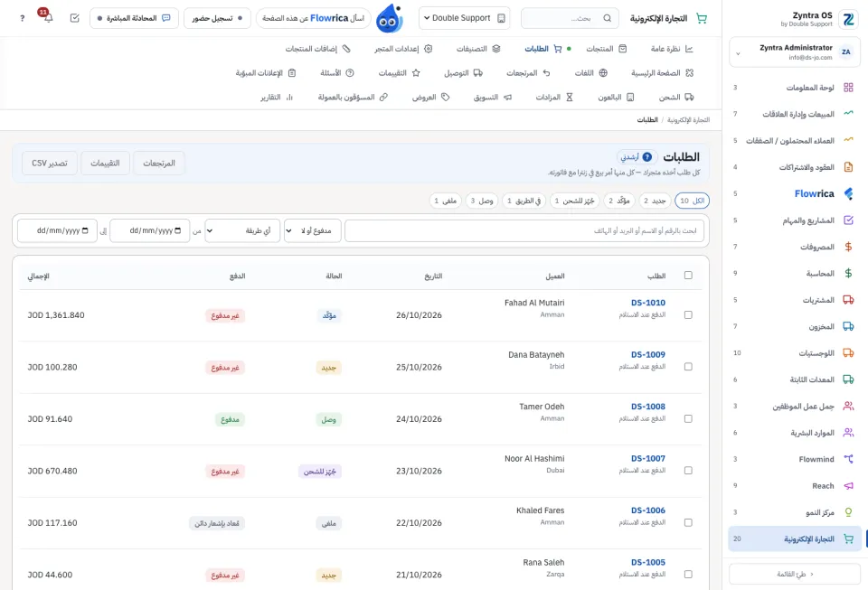
Task: Open the tasks checkmark icon in top bar
Action: (75, 18)
